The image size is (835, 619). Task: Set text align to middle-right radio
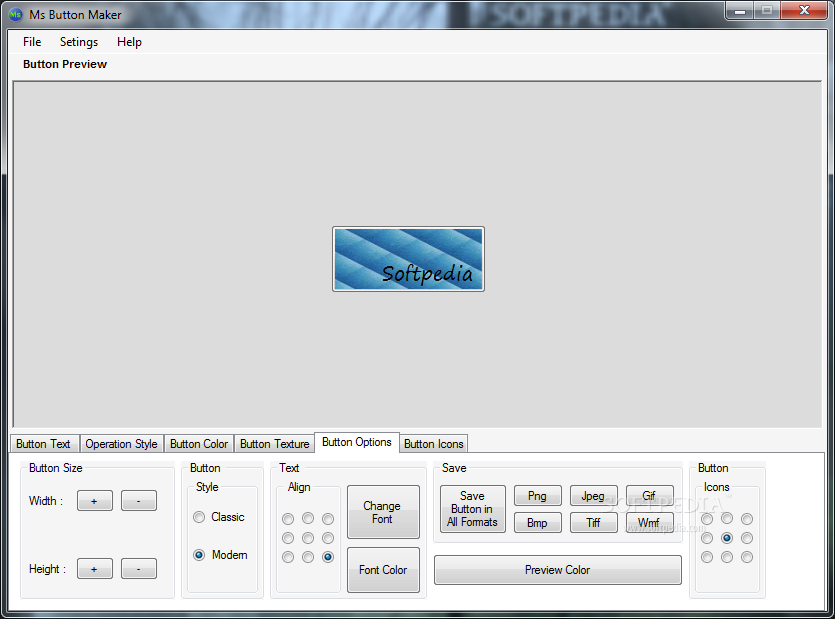[328, 538]
